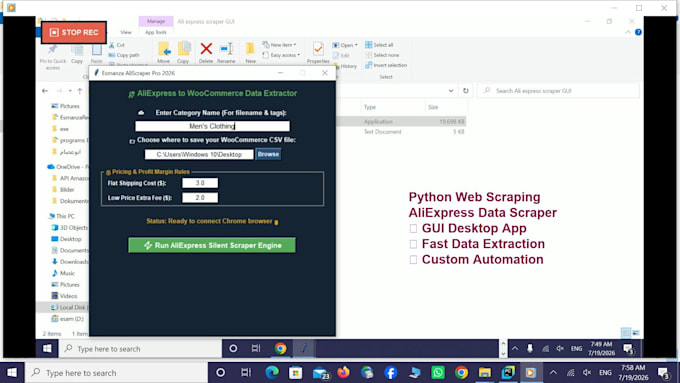
Task: Open Microsoft Store from the bottom taskbar
Action: click(x=295, y=373)
